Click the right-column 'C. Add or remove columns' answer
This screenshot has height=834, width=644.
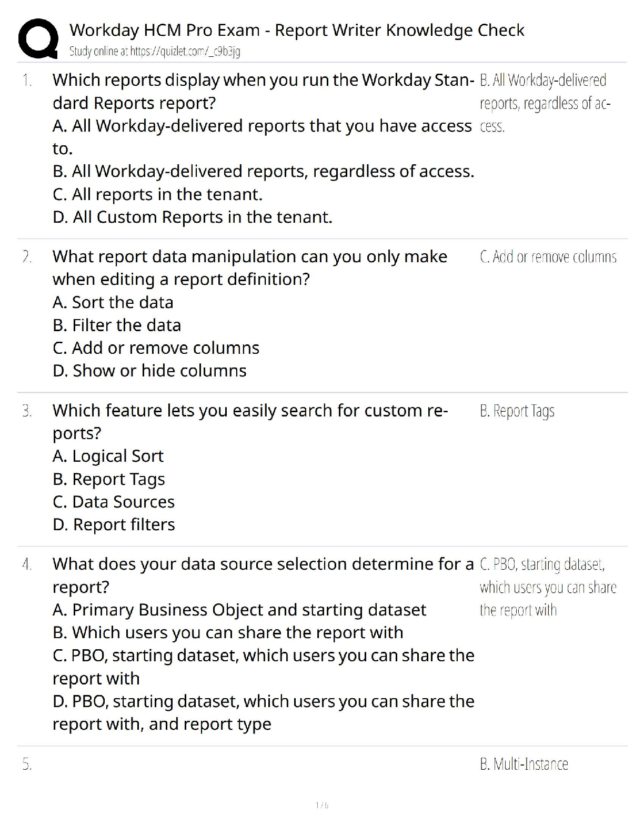548,257
